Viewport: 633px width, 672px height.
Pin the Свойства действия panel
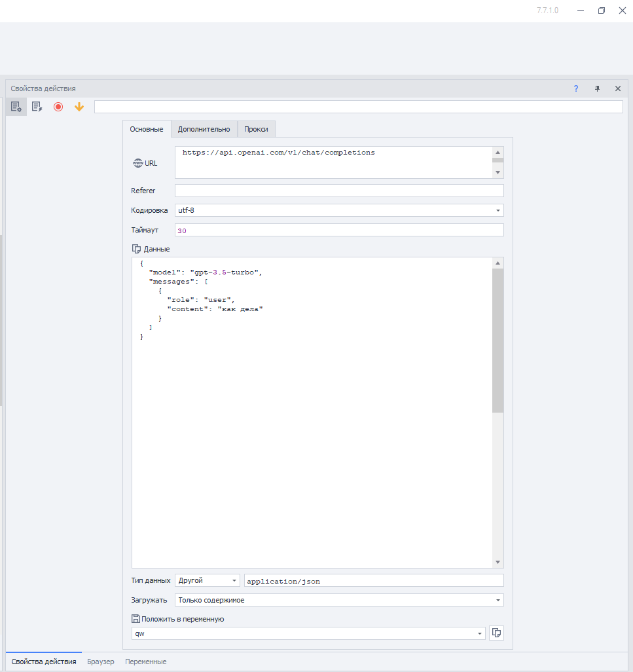597,88
